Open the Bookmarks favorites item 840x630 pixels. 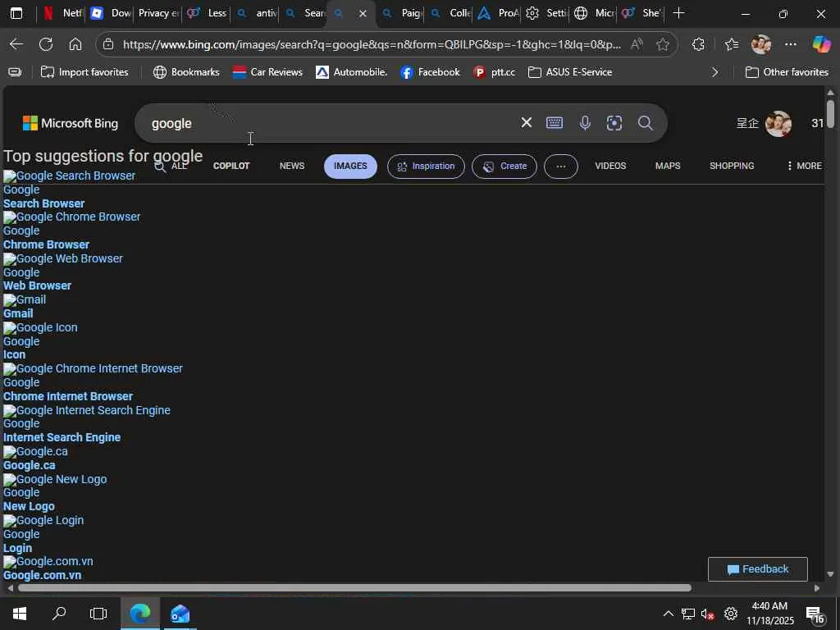(x=186, y=72)
